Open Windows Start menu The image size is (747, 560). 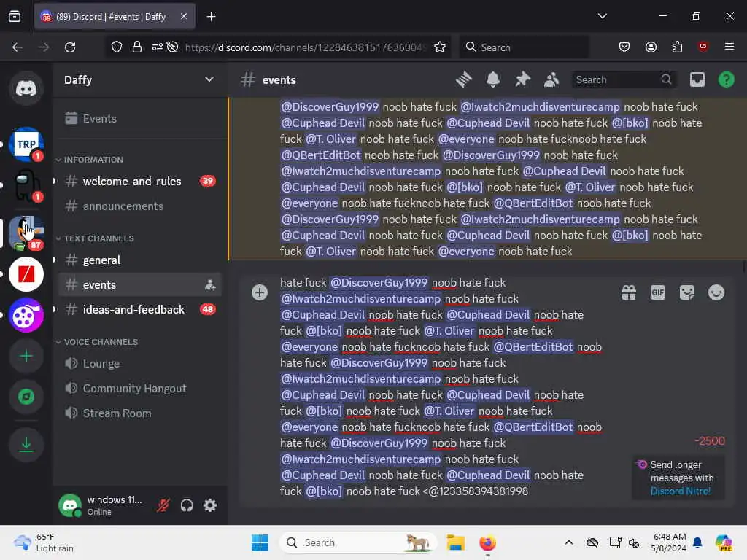[x=260, y=542]
